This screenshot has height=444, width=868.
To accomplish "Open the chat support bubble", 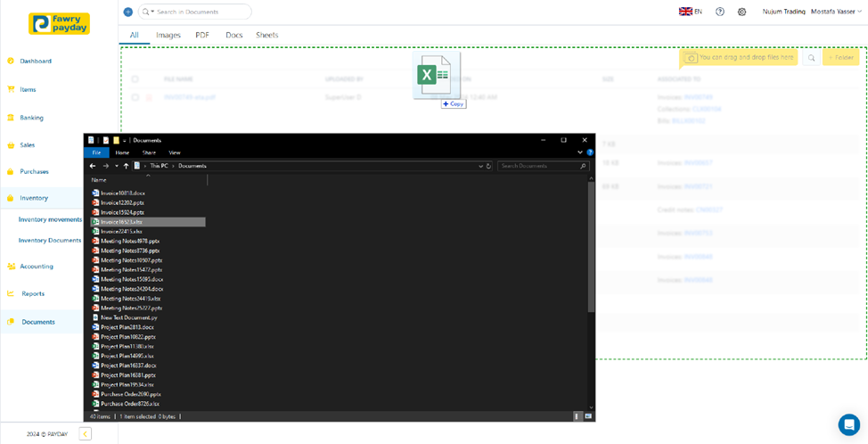I will coord(848,423).
